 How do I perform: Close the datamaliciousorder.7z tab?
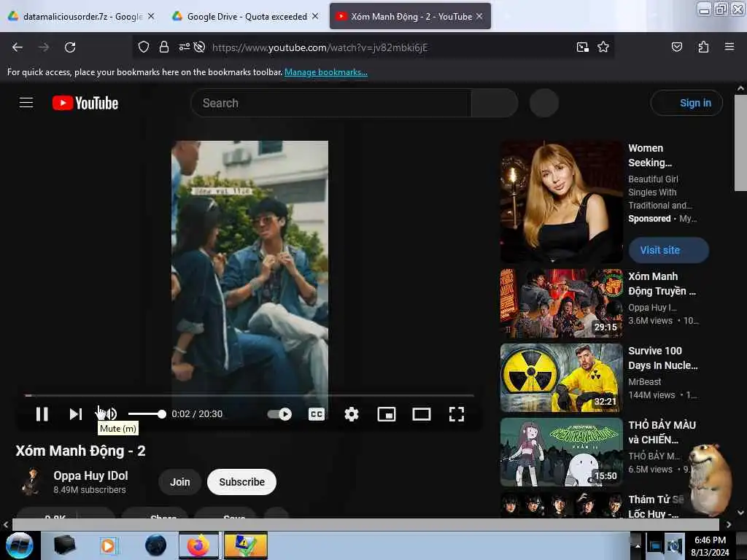coord(151,16)
